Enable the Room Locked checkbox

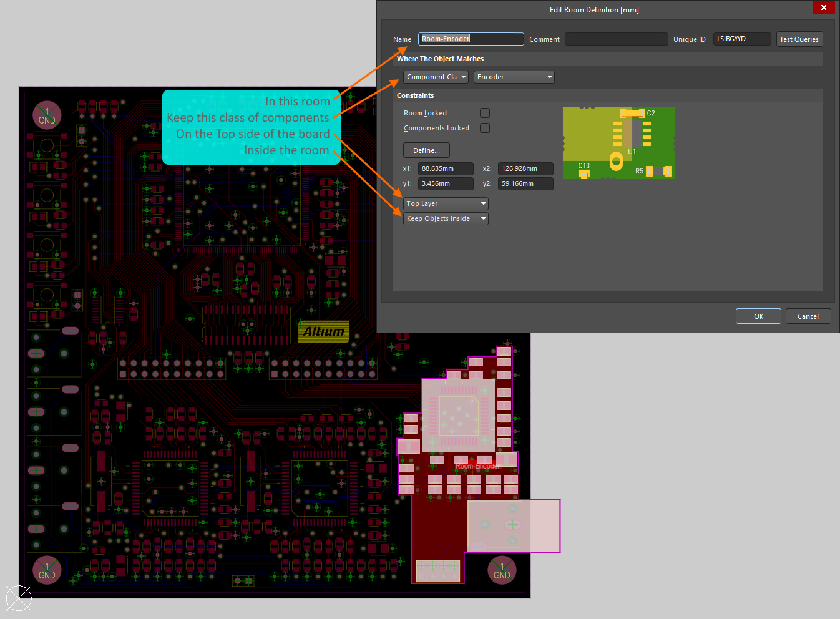tap(485, 113)
